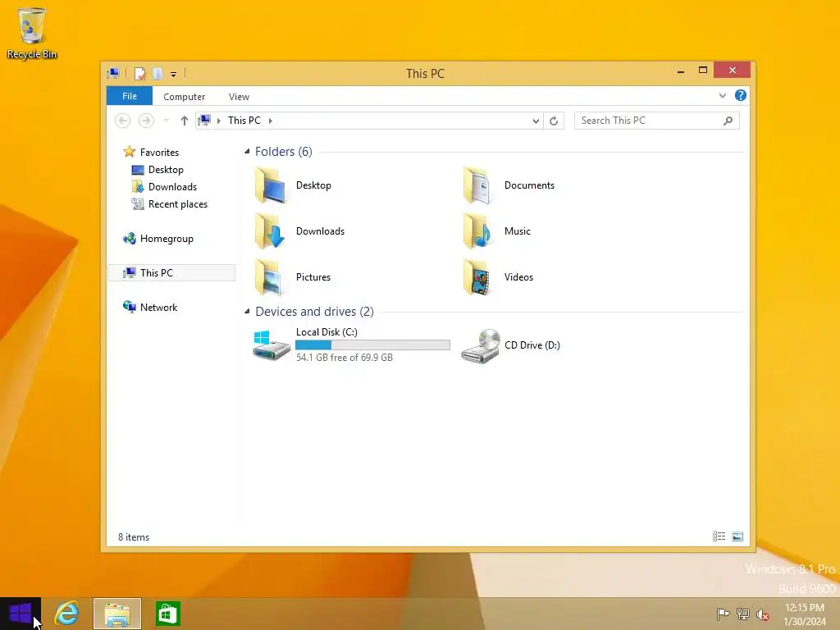Select the Pictures folder icon
This screenshot has height=630, width=840.
click(x=270, y=277)
